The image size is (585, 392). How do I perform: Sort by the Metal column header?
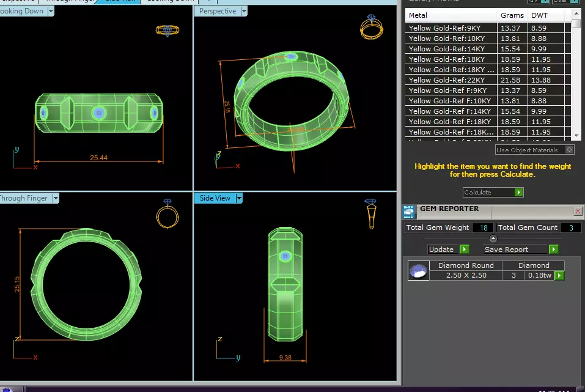[451, 15]
